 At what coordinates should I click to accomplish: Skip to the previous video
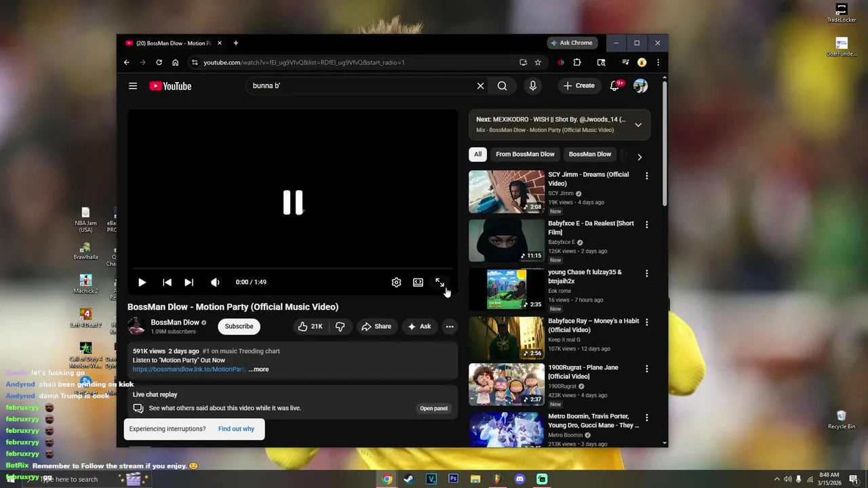[167, 282]
